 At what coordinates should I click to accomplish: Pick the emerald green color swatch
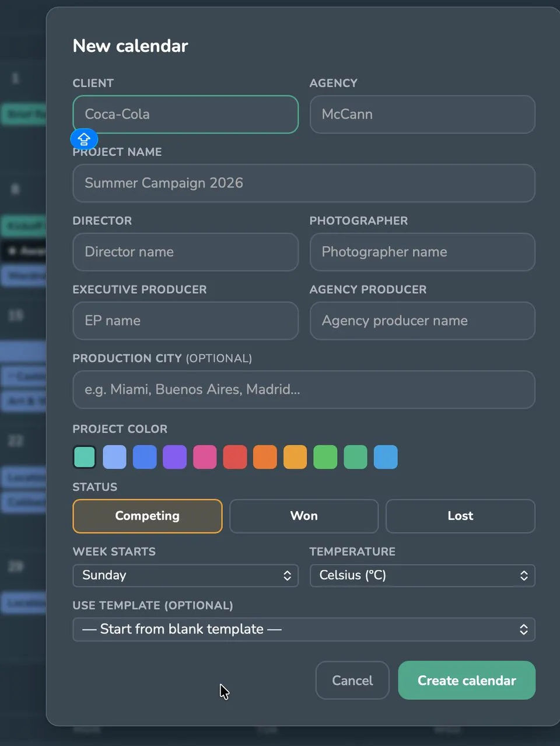pyautogui.click(x=355, y=457)
